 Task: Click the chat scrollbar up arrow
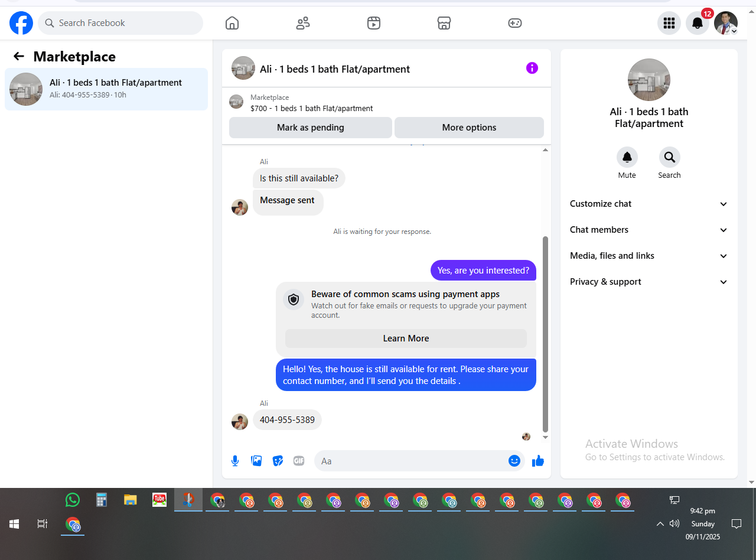pyautogui.click(x=545, y=150)
